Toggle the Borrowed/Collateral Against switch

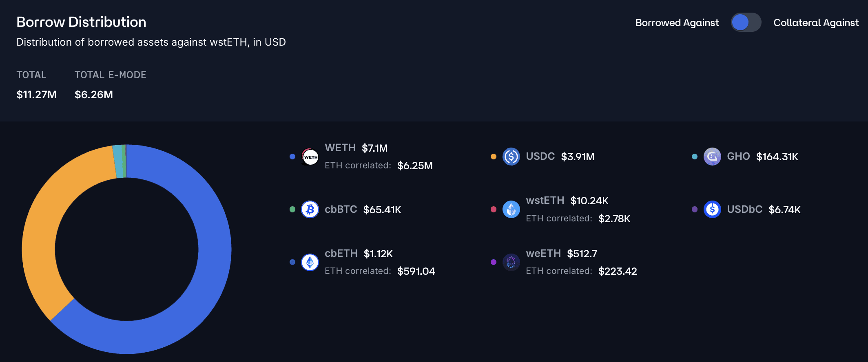click(x=746, y=22)
